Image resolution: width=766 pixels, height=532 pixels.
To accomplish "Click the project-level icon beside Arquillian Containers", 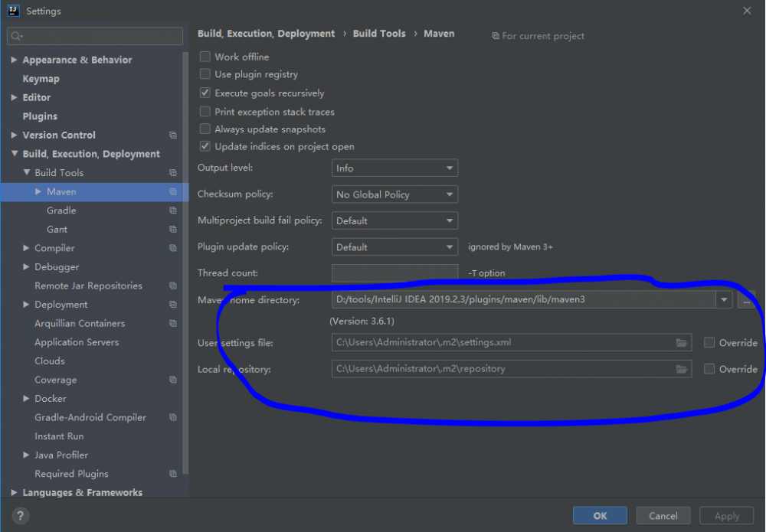I will pos(173,323).
